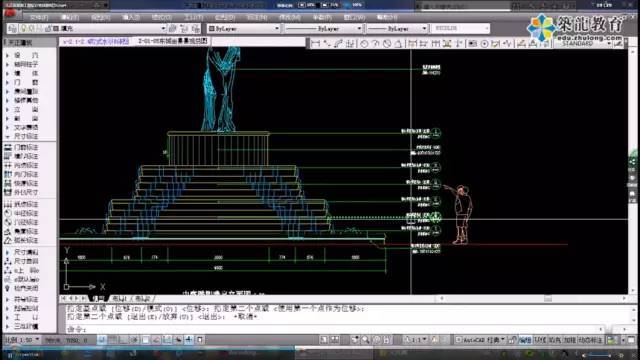Select the Baseline dimension tool
The image size is (640, 360).
[x=423, y=43]
